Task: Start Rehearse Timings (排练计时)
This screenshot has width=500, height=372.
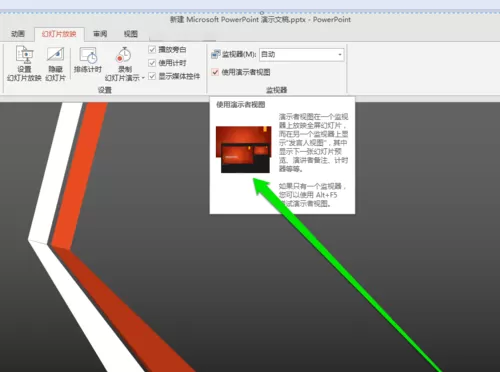Action: coord(88,60)
